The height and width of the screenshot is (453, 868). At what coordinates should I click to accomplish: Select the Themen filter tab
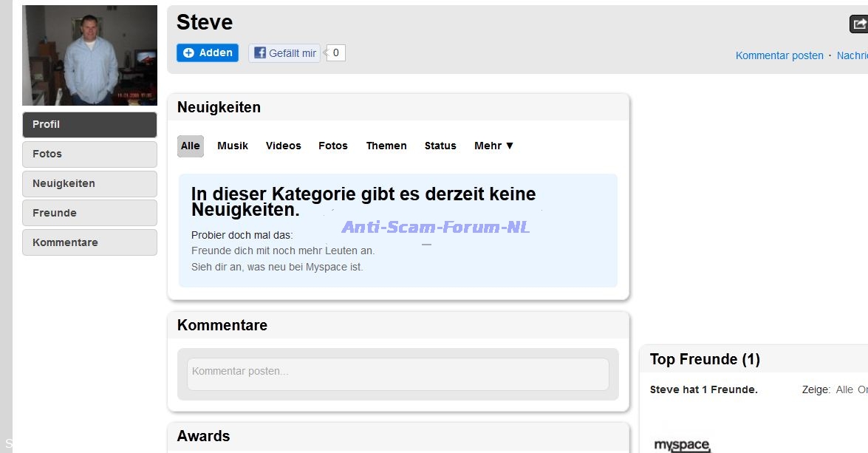pyautogui.click(x=386, y=146)
